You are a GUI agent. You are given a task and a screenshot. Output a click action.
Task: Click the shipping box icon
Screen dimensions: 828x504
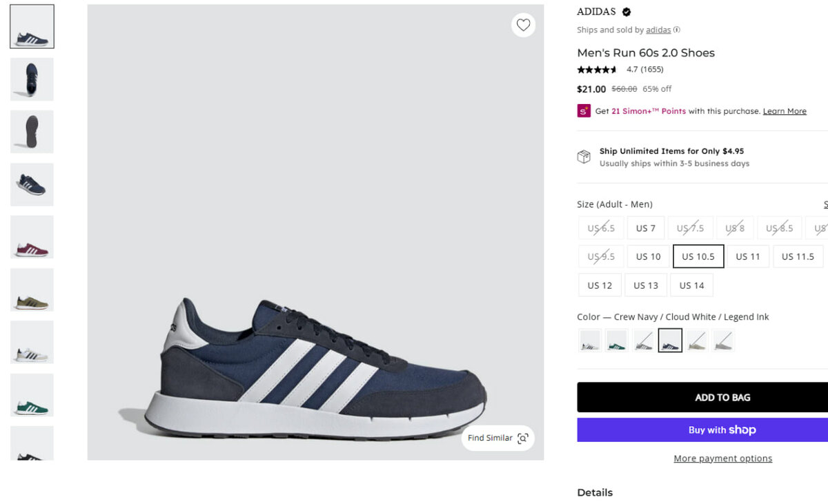click(x=584, y=157)
